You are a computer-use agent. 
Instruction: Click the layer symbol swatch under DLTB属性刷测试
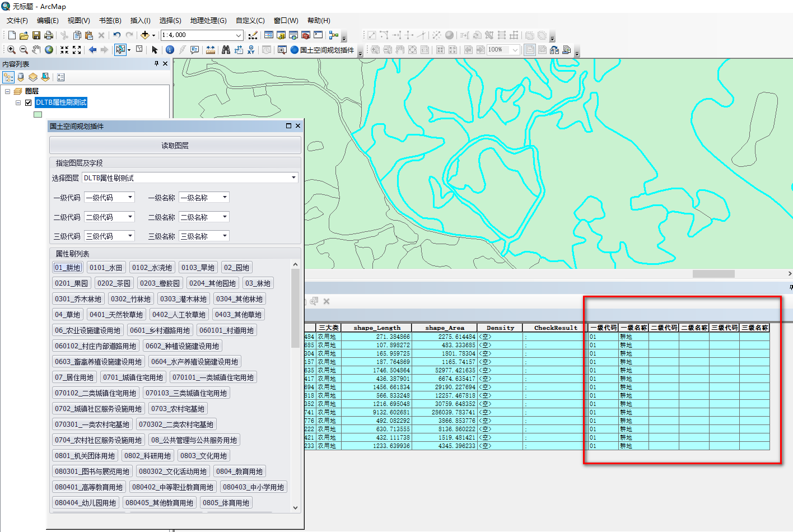38,114
